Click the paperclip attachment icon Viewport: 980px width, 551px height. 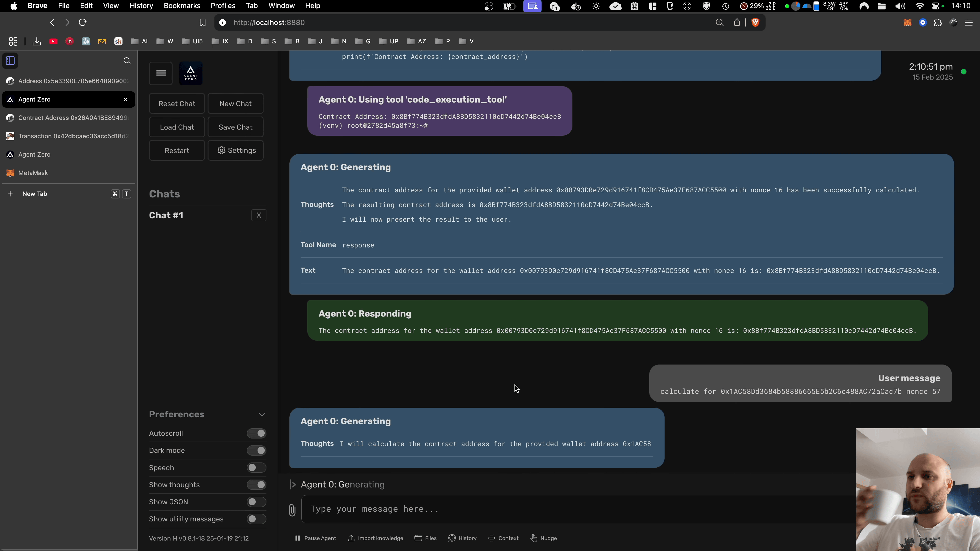[x=292, y=510]
